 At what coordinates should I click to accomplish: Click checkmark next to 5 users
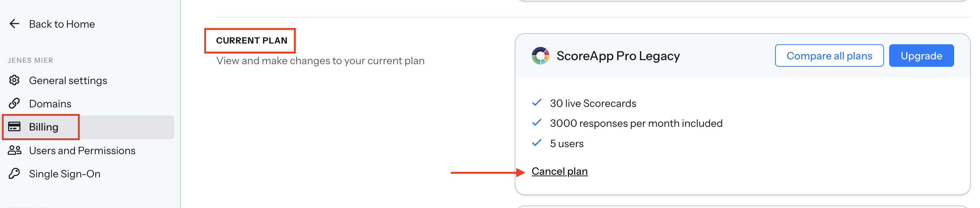coord(537,143)
